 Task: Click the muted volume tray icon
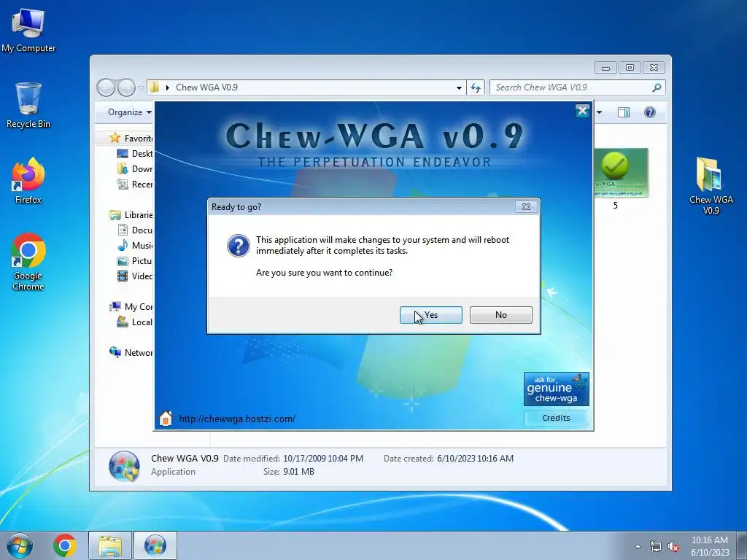(x=673, y=546)
